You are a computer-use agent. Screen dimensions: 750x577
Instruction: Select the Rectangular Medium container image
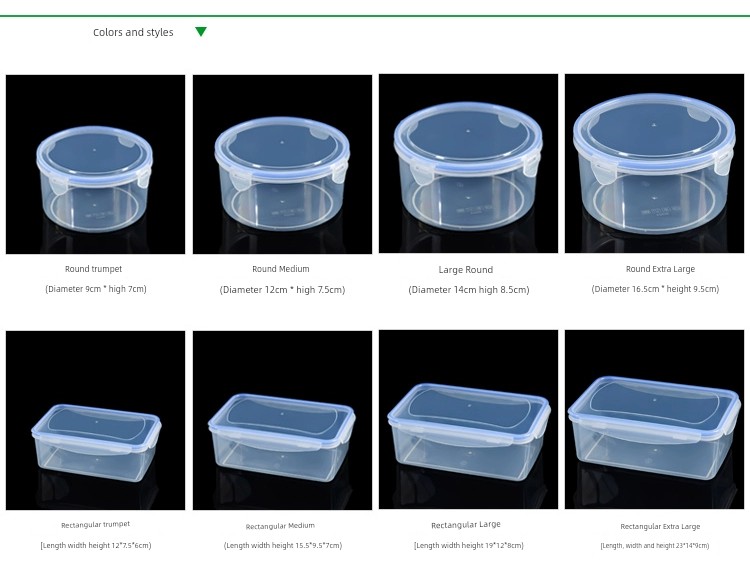tap(282, 420)
